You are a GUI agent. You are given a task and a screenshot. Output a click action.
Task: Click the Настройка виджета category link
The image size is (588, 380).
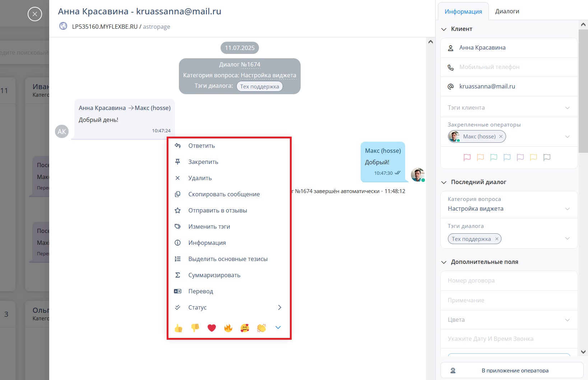tap(268, 75)
